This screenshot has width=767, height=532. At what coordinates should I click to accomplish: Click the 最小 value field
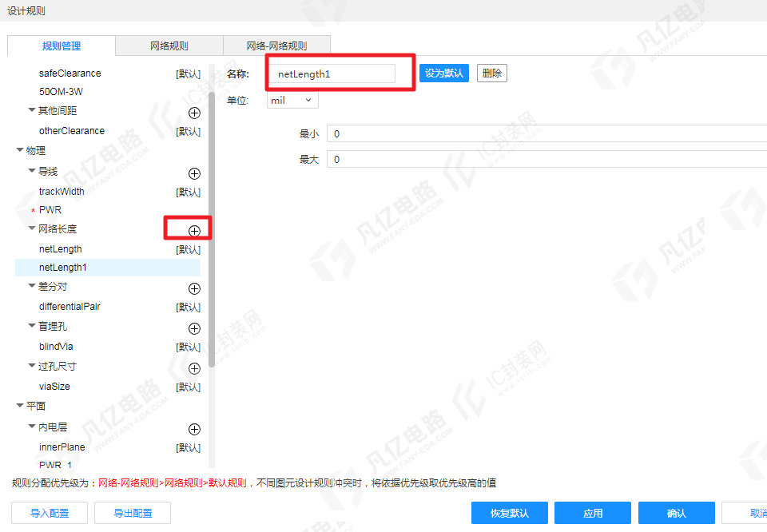pos(546,133)
